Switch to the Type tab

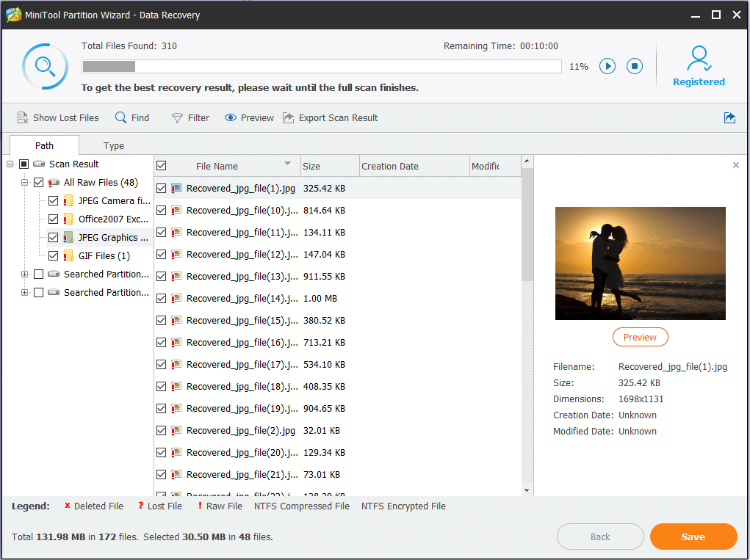(x=113, y=145)
